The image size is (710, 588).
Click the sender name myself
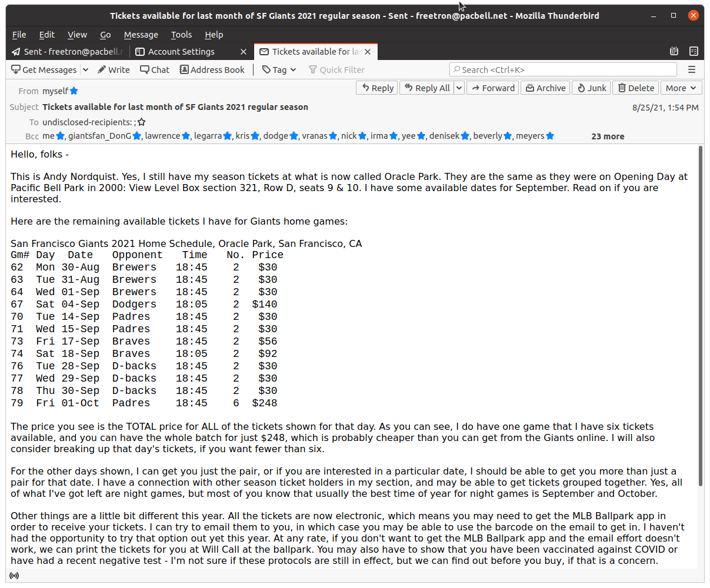55,91
